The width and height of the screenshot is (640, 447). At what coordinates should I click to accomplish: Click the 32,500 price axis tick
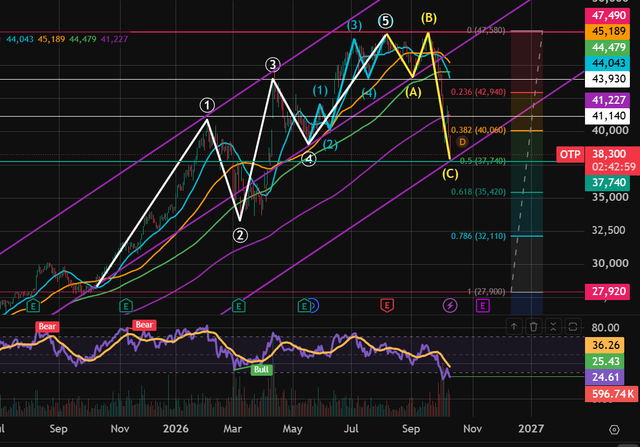pos(610,230)
